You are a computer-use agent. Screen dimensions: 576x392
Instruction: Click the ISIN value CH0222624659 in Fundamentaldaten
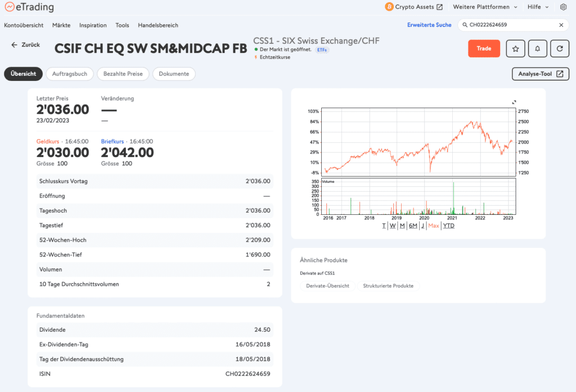click(247, 374)
